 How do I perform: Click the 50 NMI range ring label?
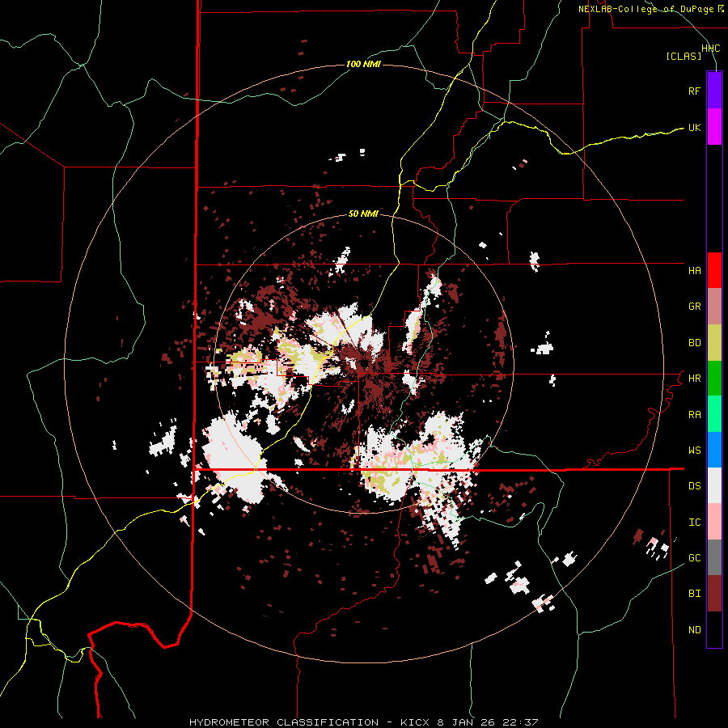pyautogui.click(x=363, y=214)
